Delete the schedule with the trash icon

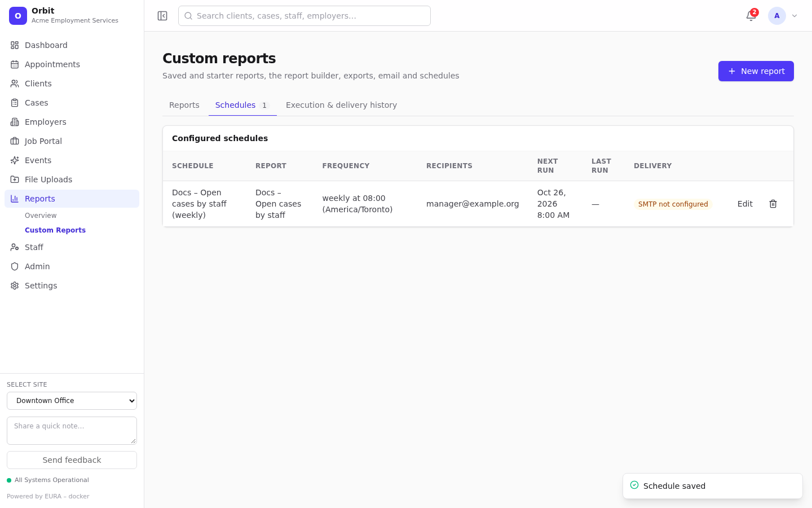(x=773, y=204)
